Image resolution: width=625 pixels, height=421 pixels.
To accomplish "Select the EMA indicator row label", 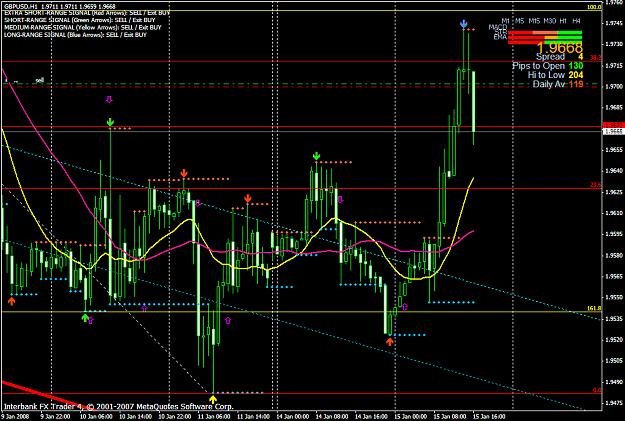I will (500, 37).
